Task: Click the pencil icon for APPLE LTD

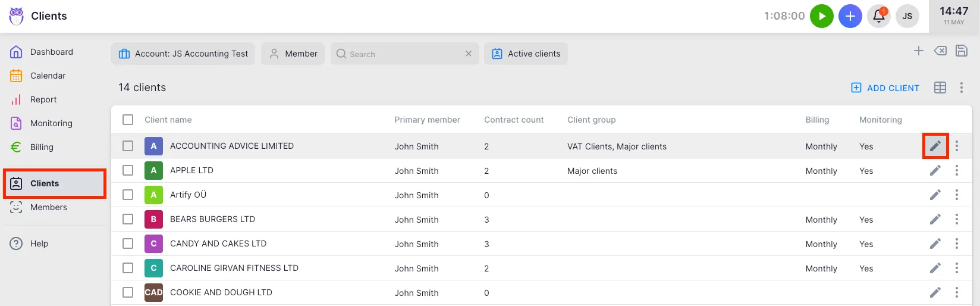Action: [935, 170]
